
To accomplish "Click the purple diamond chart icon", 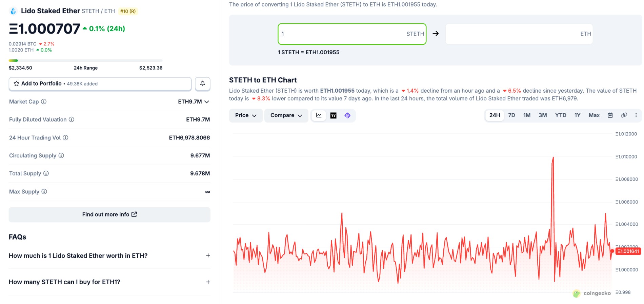I will (x=347, y=115).
